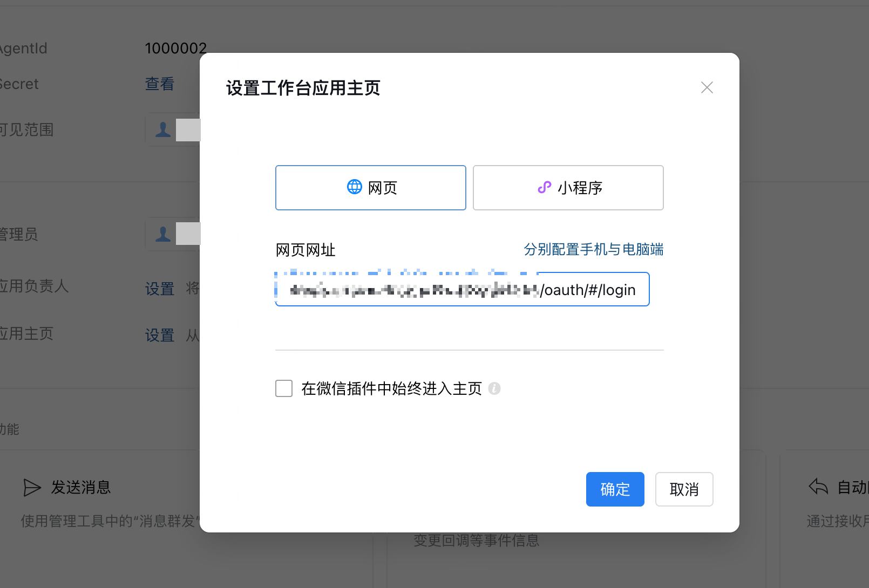Click the globe icon on 网页 button
Screen dimensions: 869x588
355,187
